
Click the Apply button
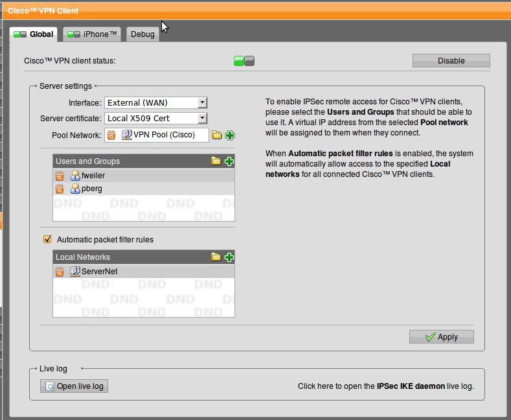(x=442, y=337)
